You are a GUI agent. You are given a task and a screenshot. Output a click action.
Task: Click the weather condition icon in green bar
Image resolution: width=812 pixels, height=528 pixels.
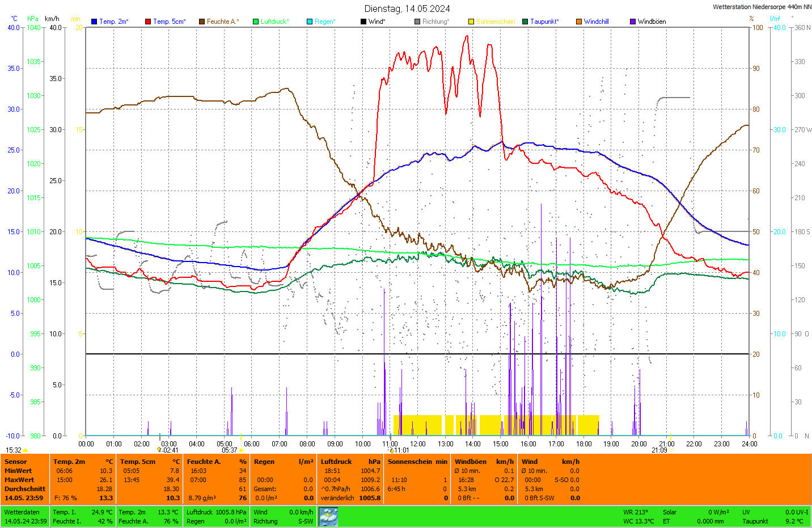pos(328,517)
